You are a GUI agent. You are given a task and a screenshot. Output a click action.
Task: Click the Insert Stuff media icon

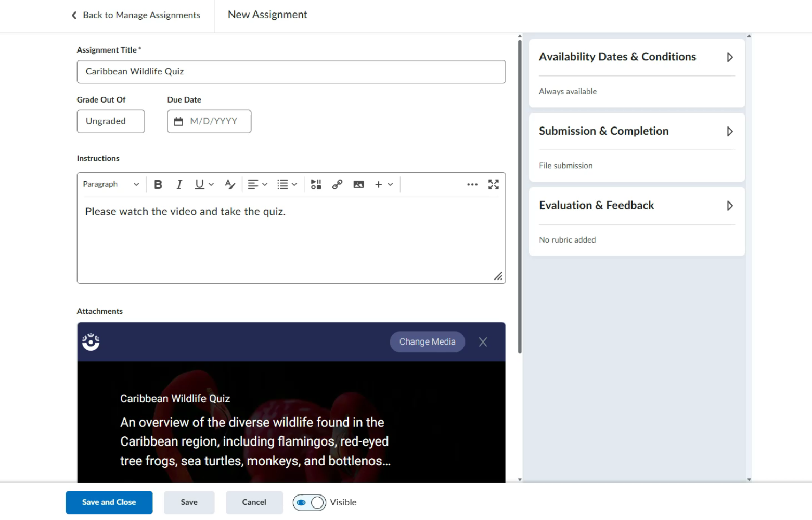click(x=316, y=184)
